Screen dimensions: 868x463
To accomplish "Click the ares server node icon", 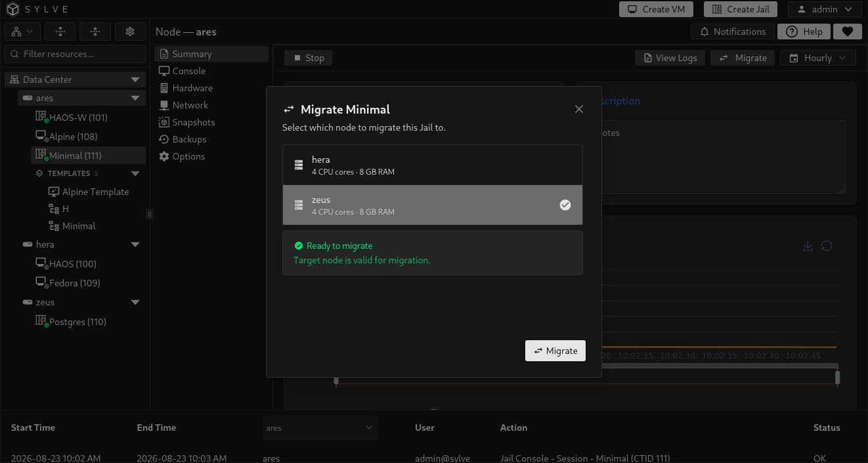I will [x=28, y=98].
